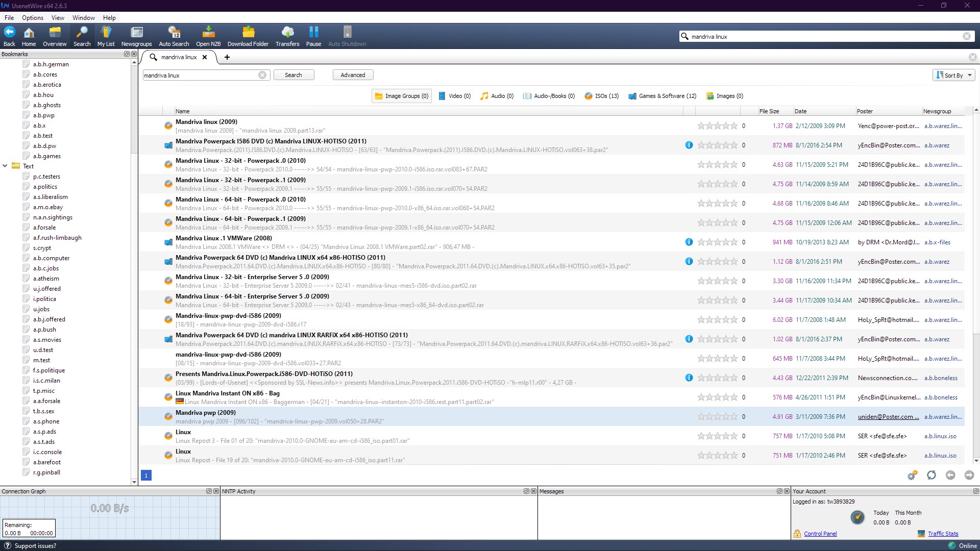Click the Search button

pyautogui.click(x=293, y=74)
